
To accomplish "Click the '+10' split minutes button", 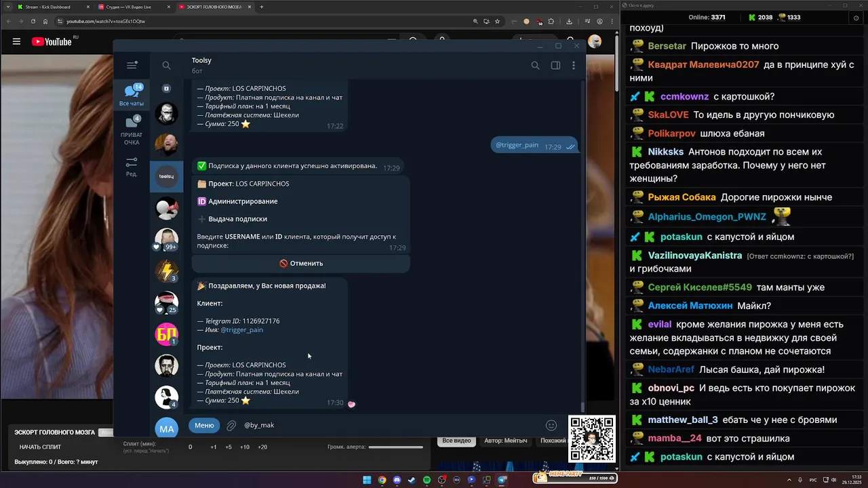I will coord(245,447).
